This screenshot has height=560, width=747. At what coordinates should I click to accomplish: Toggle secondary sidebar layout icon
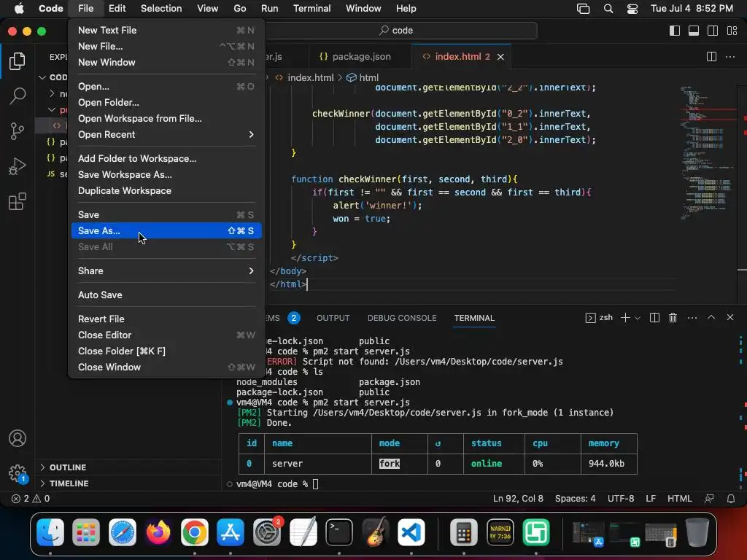(x=713, y=31)
